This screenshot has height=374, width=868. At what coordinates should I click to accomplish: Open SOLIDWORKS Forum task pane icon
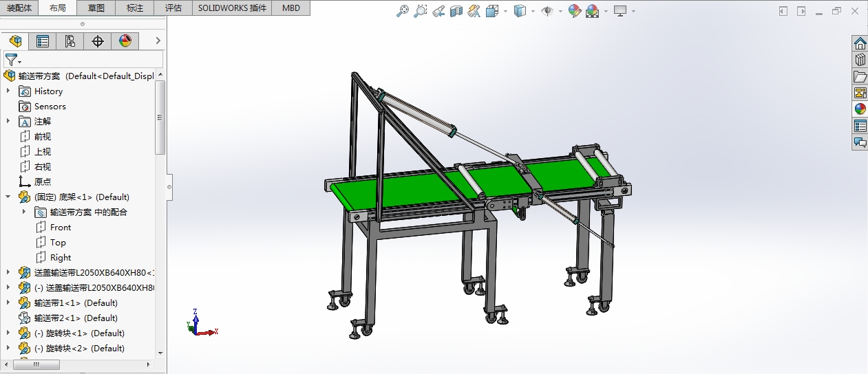[x=860, y=142]
